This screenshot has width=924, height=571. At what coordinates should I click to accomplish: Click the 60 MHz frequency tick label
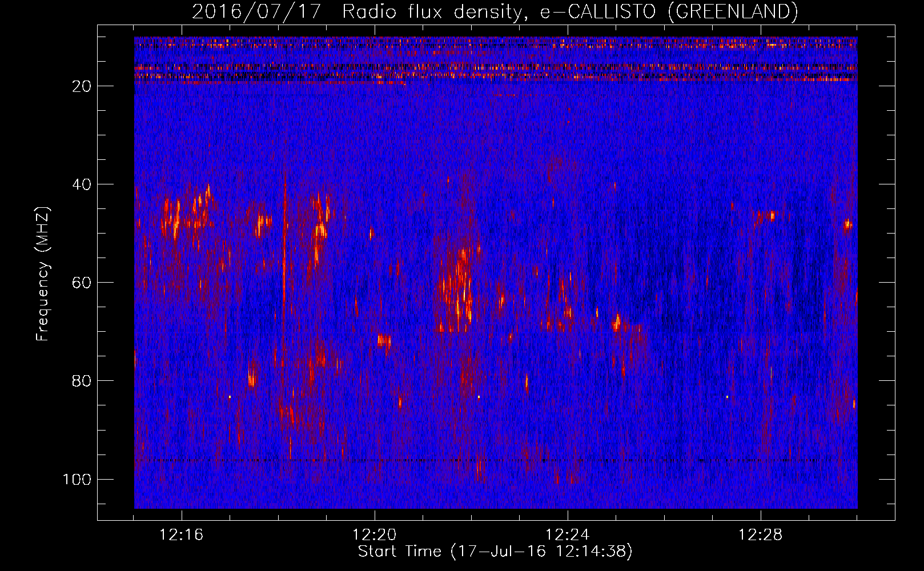[x=82, y=283]
